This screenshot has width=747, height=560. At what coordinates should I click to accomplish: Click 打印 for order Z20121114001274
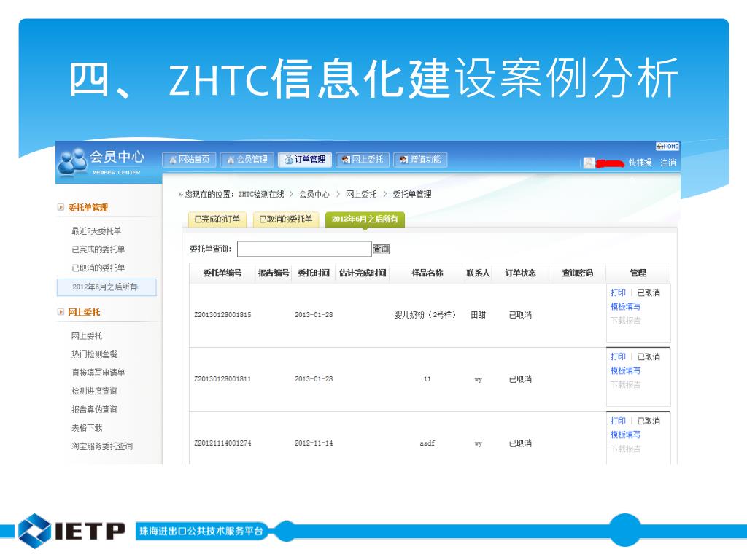click(618, 421)
